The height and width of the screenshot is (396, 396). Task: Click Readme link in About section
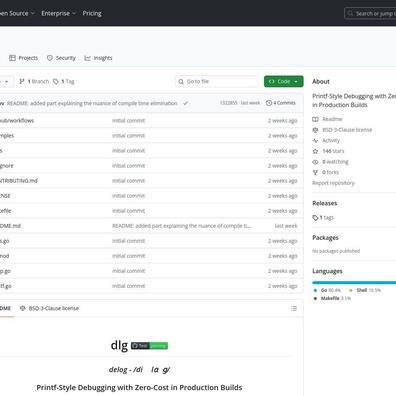332,119
